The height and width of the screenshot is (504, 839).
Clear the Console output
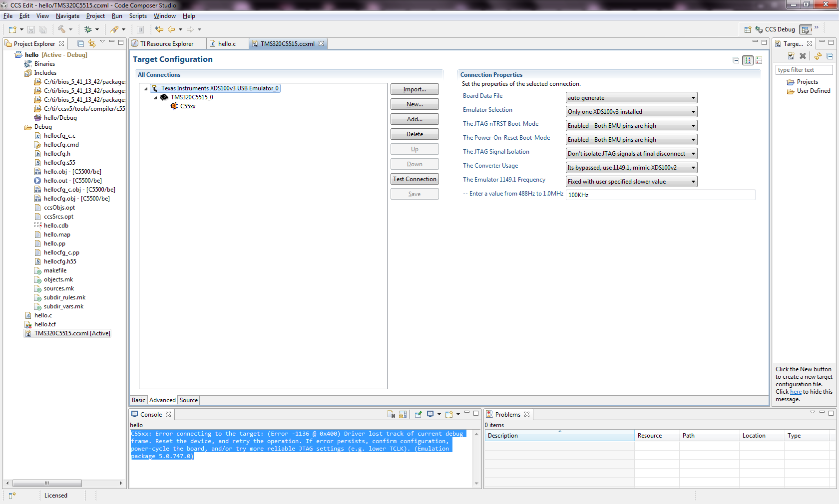[391, 414]
